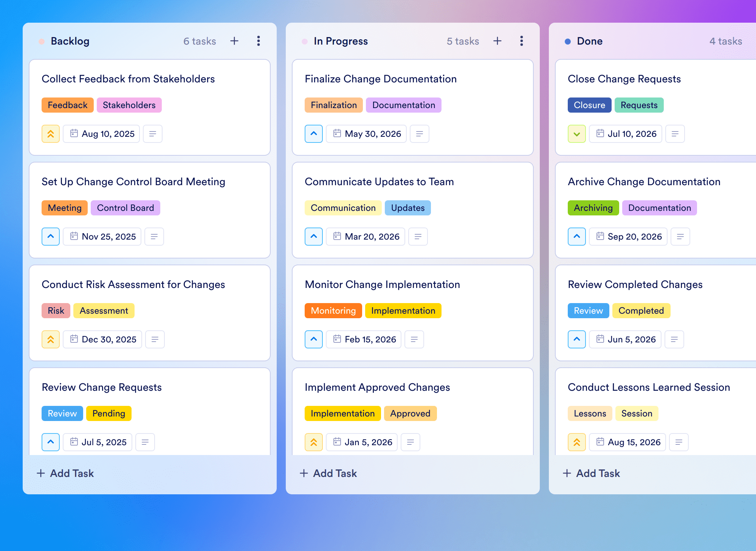Viewport: 756px width, 551px height.
Task: Open description icon on Close Change Requests
Action: (x=675, y=134)
